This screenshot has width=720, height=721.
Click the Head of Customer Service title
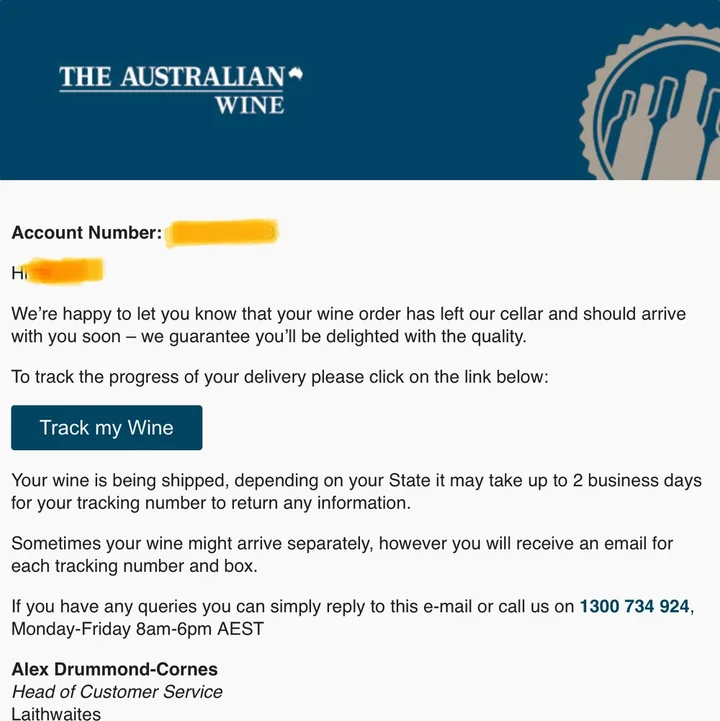pyautogui.click(x=117, y=692)
